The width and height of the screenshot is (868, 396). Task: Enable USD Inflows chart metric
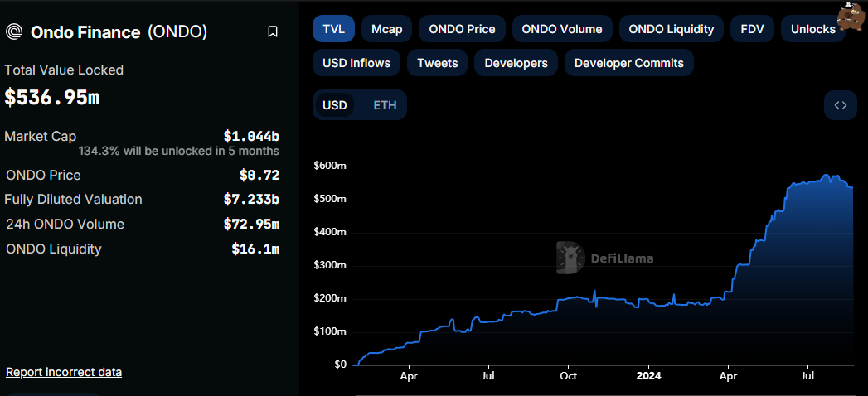tap(356, 63)
